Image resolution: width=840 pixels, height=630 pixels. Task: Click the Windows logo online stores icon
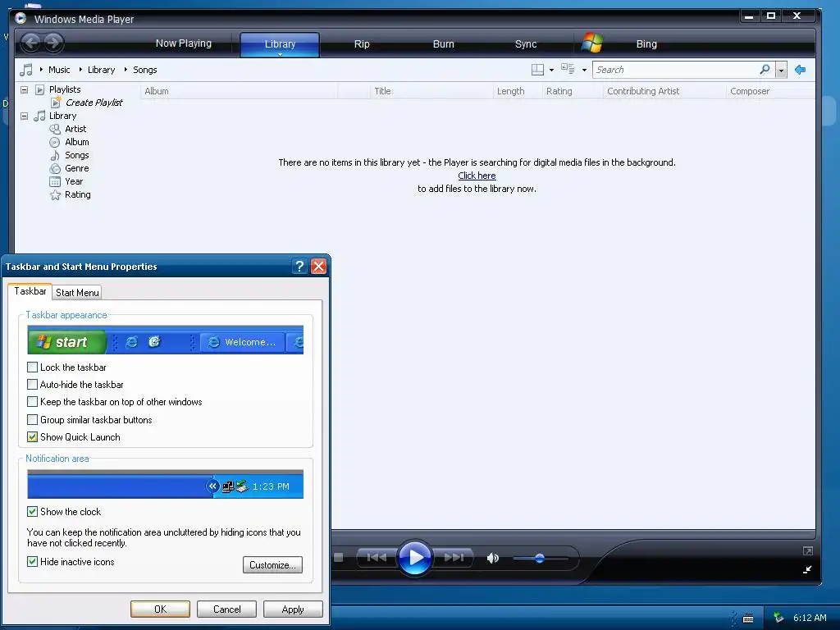(x=592, y=43)
